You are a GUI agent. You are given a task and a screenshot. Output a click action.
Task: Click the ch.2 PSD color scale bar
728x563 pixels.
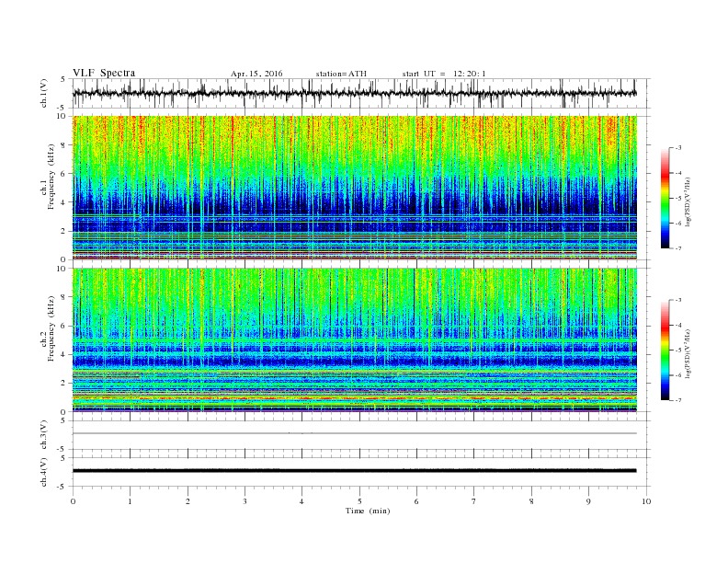point(665,350)
